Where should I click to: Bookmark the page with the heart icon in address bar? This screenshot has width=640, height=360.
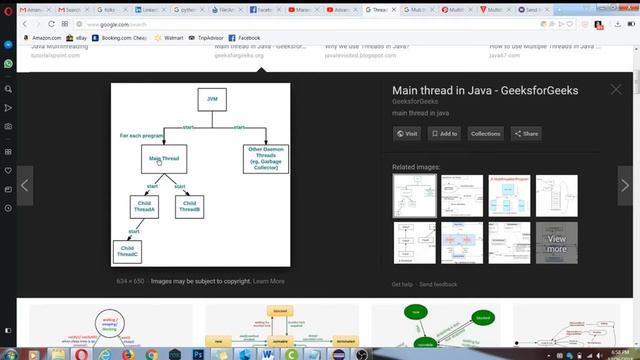click(569, 24)
